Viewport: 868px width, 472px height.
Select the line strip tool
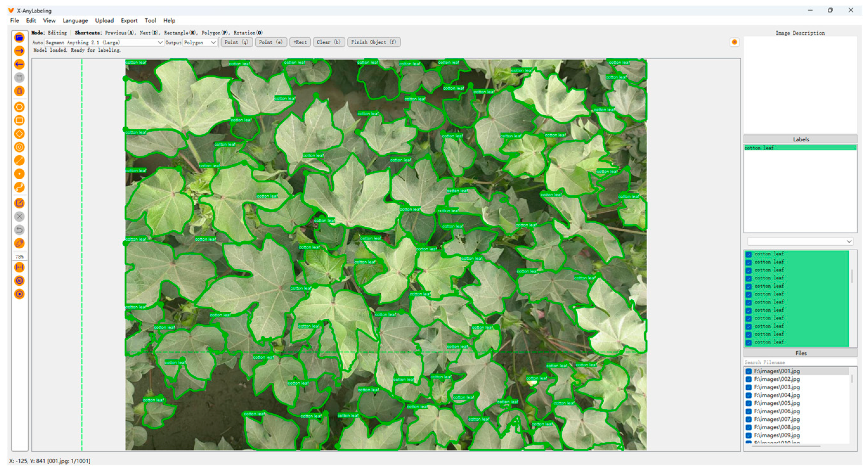pyautogui.click(x=19, y=187)
